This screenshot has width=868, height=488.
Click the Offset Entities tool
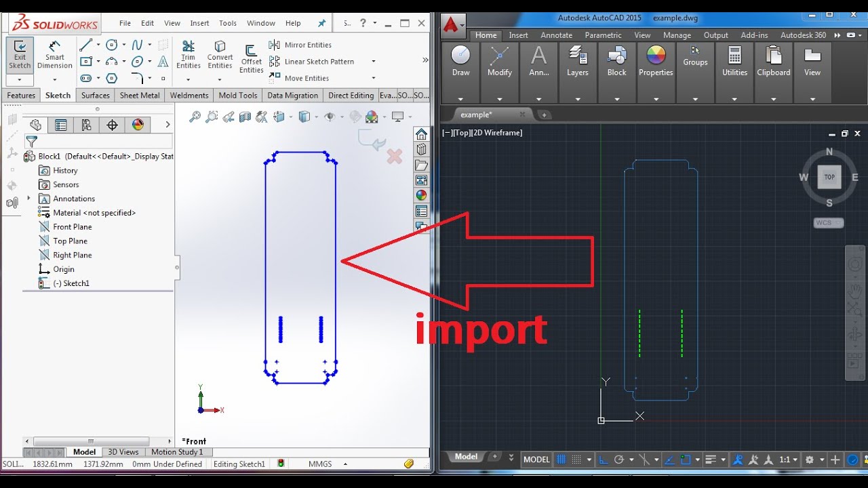pos(251,60)
